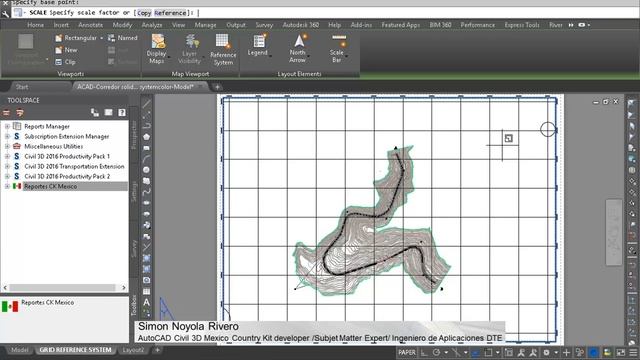This screenshot has width=640, height=360.
Task: Open Display Maps in Map Viewport panel
Action: coord(157,49)
